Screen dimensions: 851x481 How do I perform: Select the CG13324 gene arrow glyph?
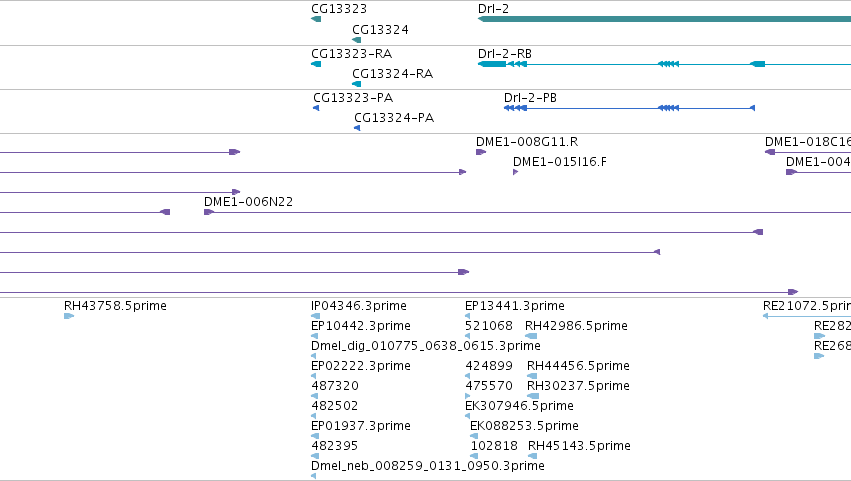click(357, 40)
